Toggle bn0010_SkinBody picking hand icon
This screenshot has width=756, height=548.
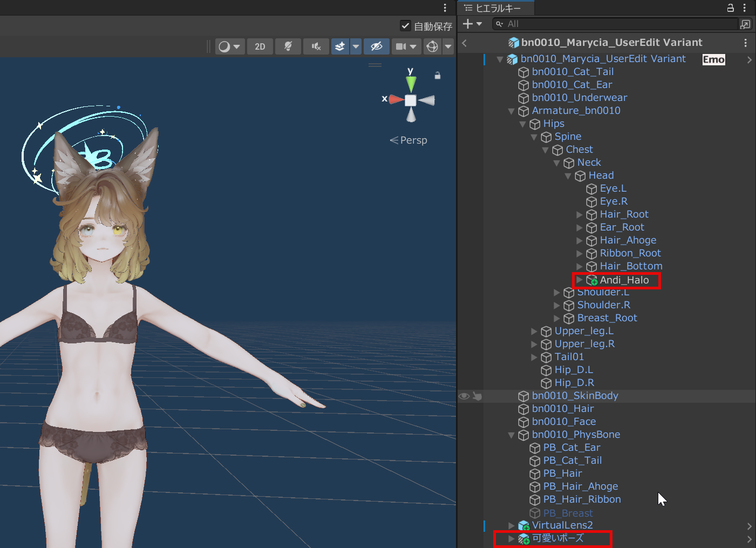(x=477, y=396)
